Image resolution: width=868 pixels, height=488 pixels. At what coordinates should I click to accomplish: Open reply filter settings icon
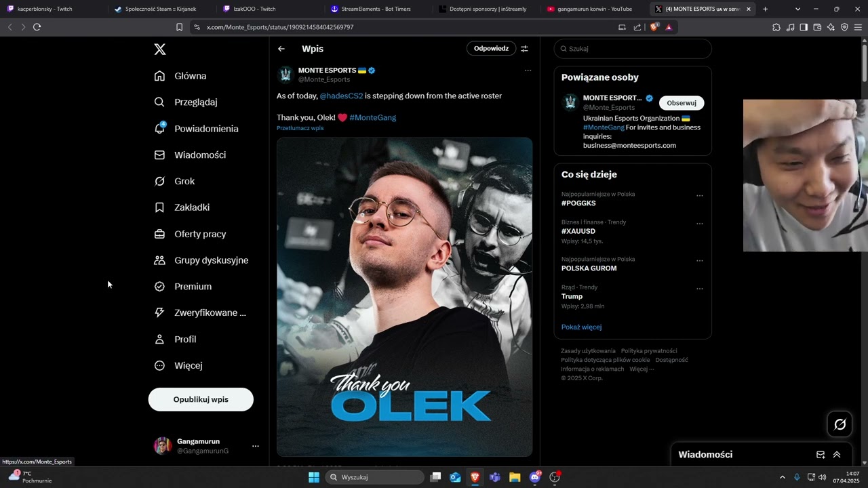click(524, 49)
